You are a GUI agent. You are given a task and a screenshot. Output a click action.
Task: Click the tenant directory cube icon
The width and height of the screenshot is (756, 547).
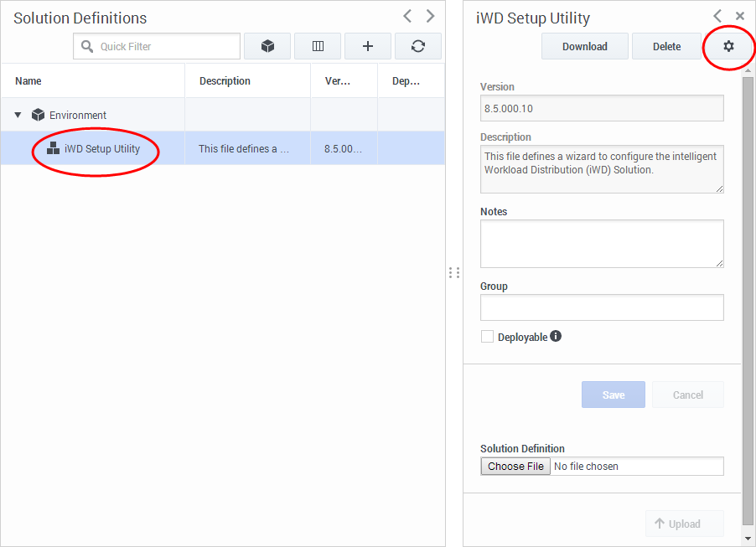point(267,46)
